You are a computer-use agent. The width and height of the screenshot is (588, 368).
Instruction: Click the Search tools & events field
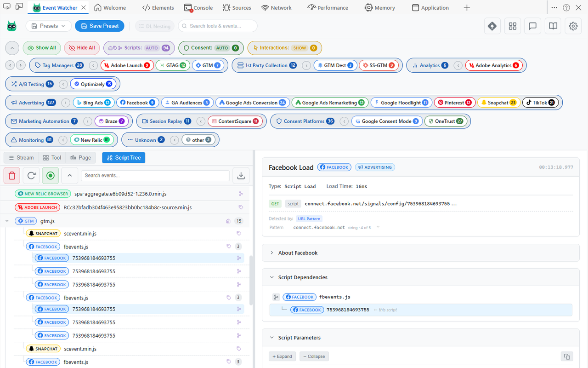pyautogui.click(x=218, y=26)
